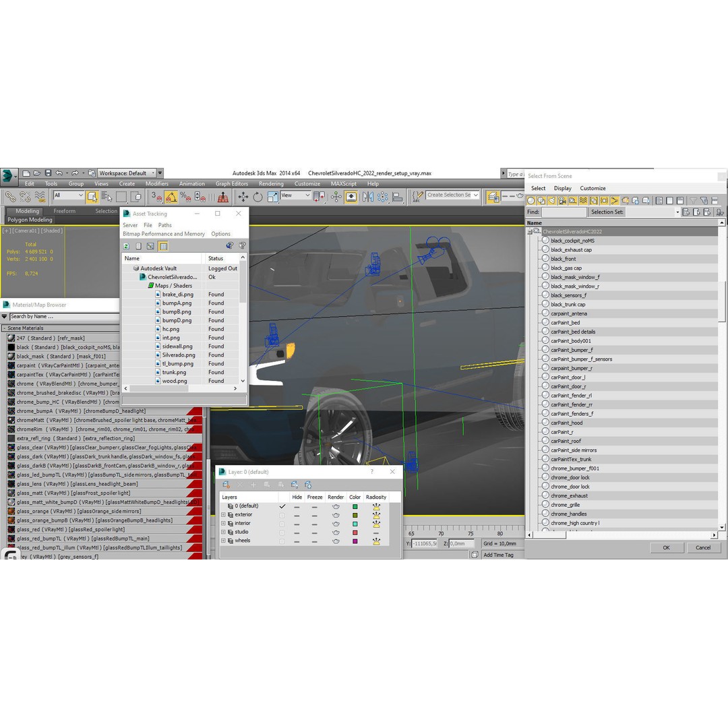Screen dimensions: 728x728
Task: Toggle Radiosity for wheels layer
Action: tap(377, 541)
